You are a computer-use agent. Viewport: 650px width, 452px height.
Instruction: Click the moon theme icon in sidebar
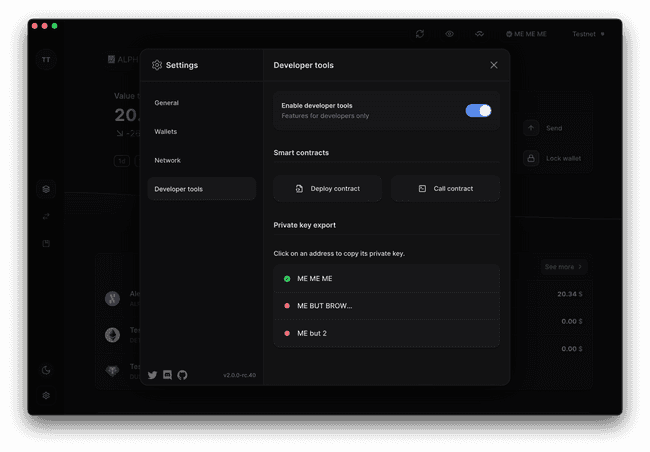point(46,370)
